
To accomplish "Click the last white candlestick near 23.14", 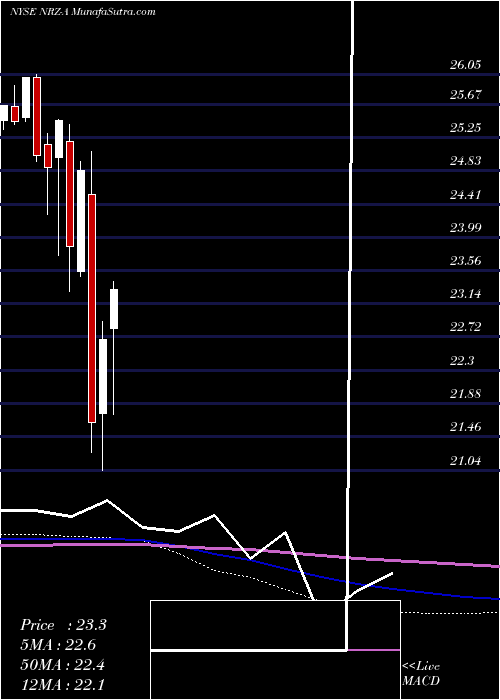I will (x=114, y=309).
